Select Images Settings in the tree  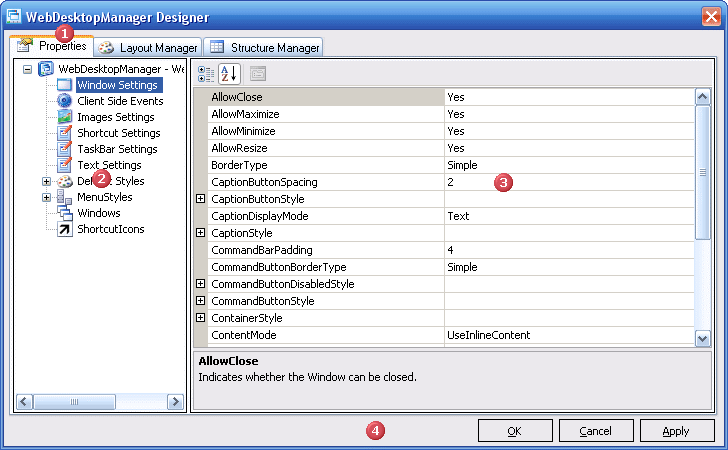click(115, 117)
